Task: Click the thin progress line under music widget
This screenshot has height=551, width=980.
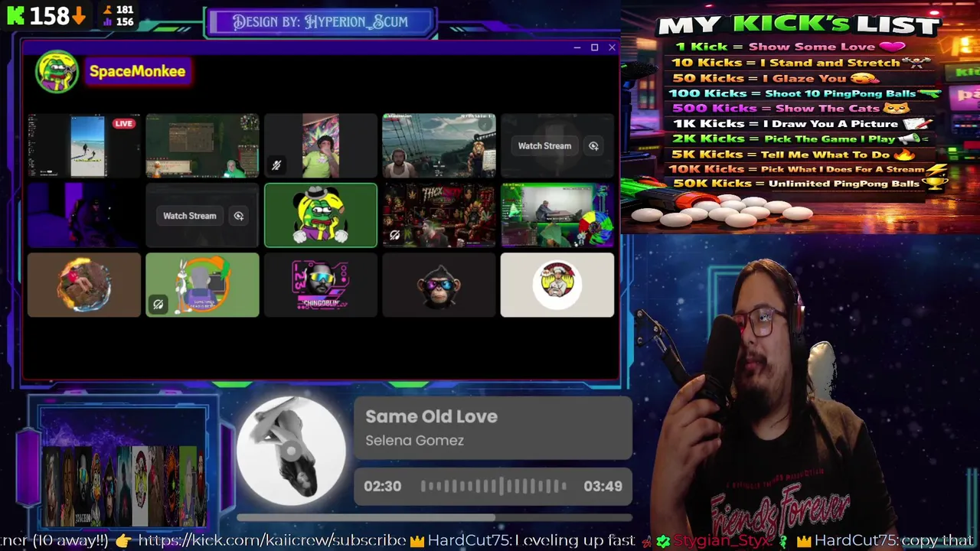Action: (x=433, y=518)
